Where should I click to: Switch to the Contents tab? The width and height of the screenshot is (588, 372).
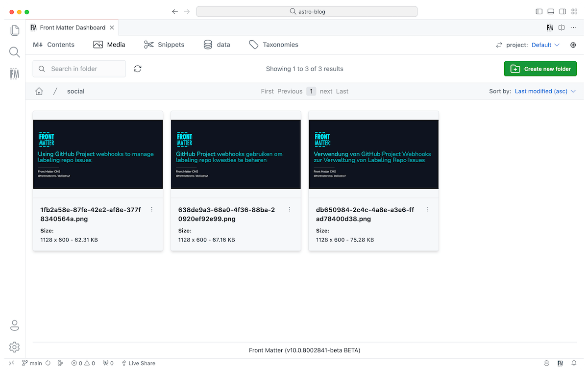coord(54,45)
